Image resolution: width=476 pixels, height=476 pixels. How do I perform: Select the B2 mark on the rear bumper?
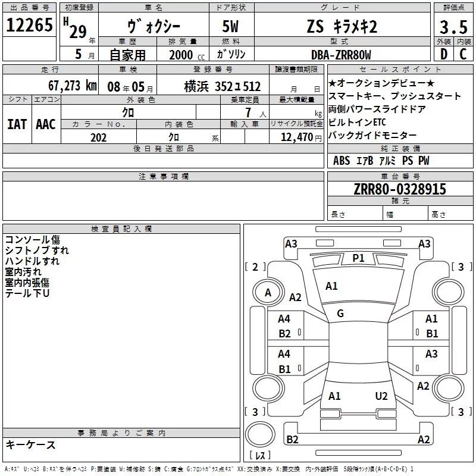292,440
